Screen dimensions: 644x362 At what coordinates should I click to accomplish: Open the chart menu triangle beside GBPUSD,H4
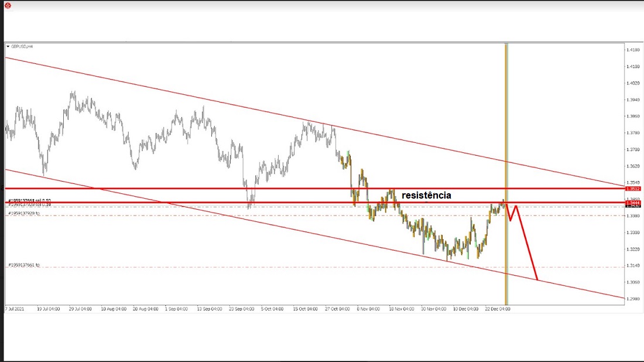pos(8,46)
